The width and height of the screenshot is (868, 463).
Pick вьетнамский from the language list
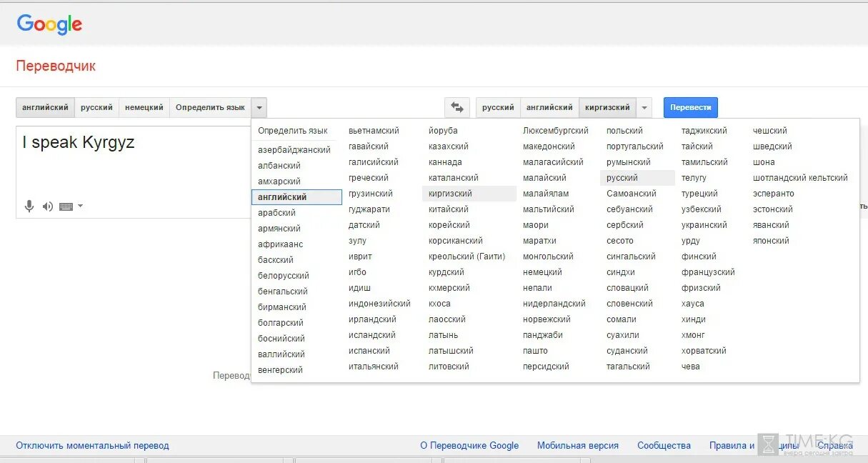374,131
